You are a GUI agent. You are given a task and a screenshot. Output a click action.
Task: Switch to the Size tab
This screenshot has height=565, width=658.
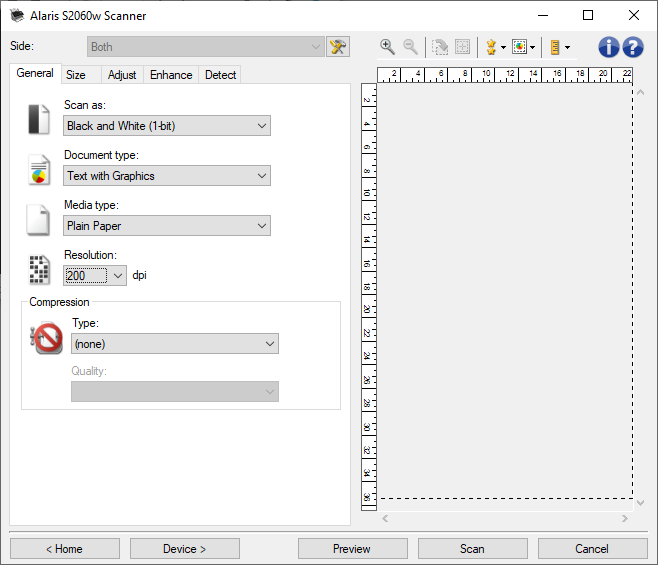(x=81, y=75)
